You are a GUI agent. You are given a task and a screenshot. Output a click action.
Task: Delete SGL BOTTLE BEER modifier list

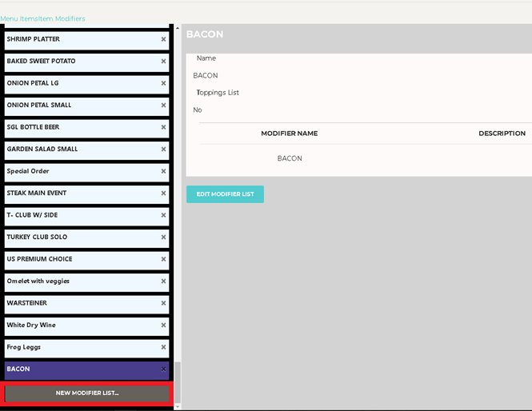(163, 127)
